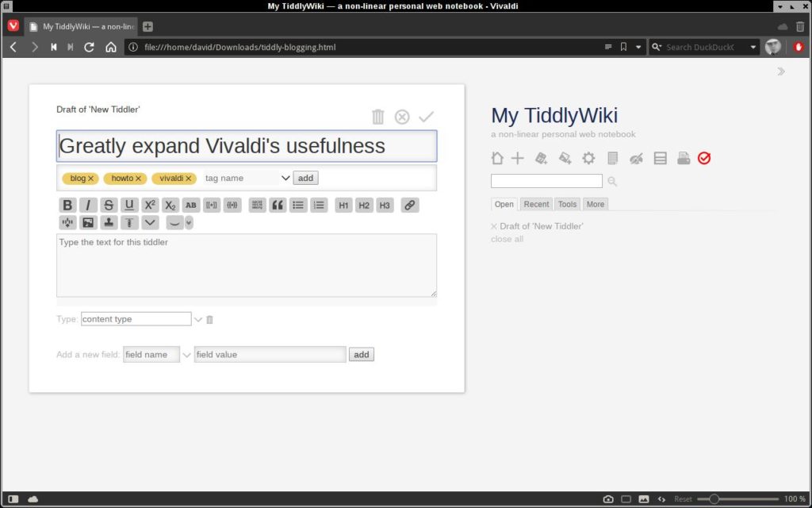The width and height of the screenshot is (812, 508).
Task: Create a numbered list in the editor
Action: point(319,206)
